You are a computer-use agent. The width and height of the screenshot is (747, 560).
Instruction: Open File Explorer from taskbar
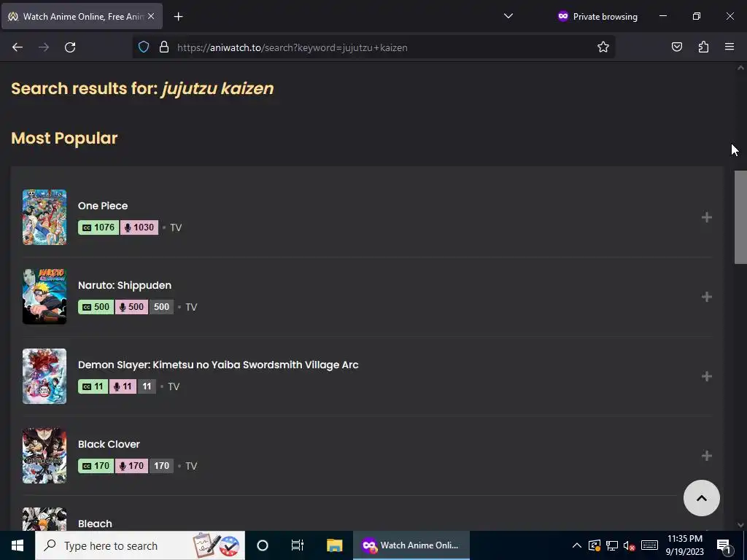click(x=334, y=545)
